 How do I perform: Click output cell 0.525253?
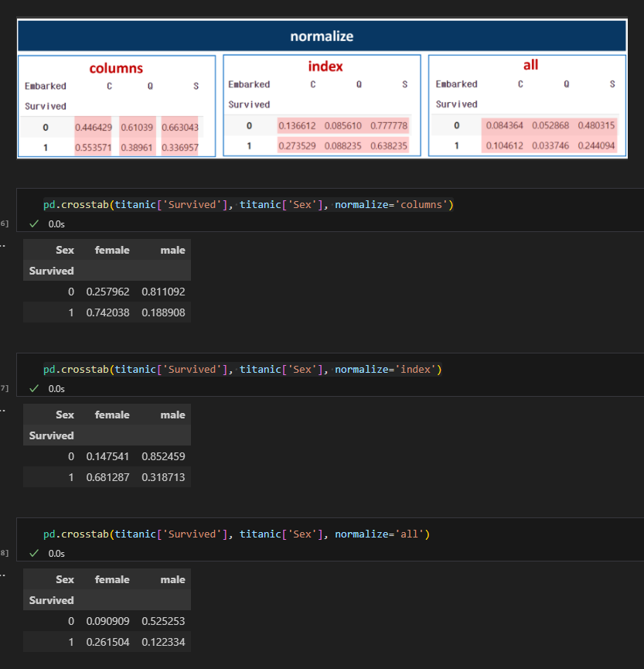pyautogui.click(x=163, y=621)
